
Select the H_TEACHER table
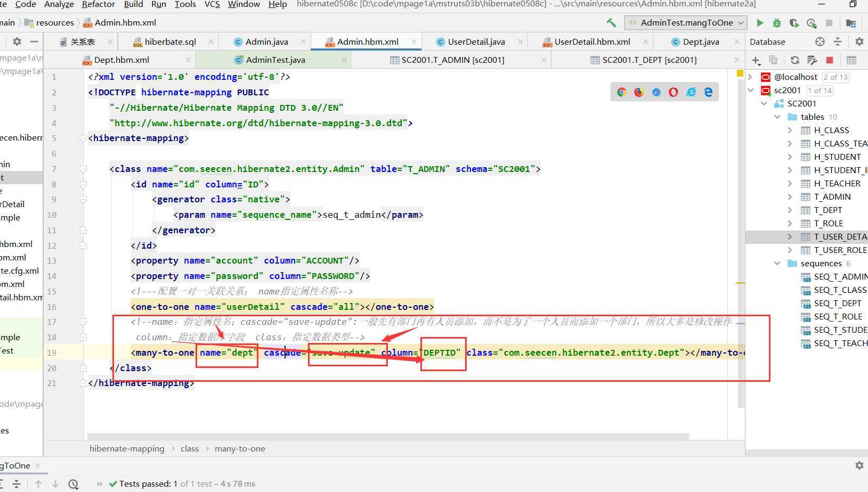tap(837, 184)
